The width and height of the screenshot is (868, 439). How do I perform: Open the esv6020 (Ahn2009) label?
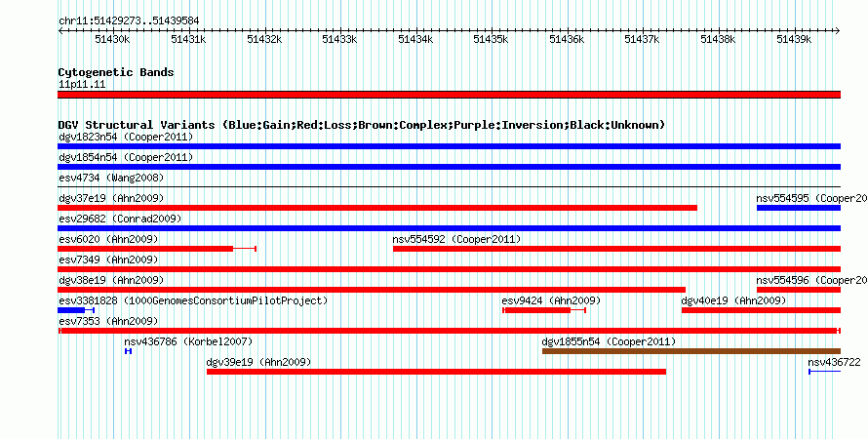[108, 239]
